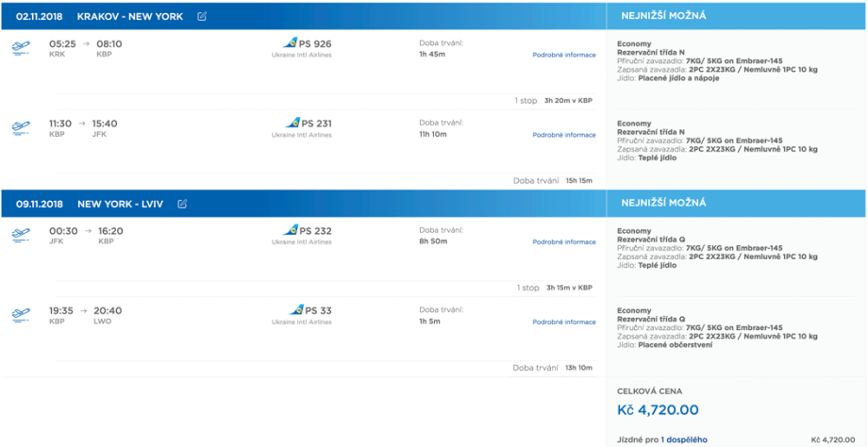Click the plane icon for the 05:25 KRK departure
Viewport: 868px width, 447px height.
point(21,48)
